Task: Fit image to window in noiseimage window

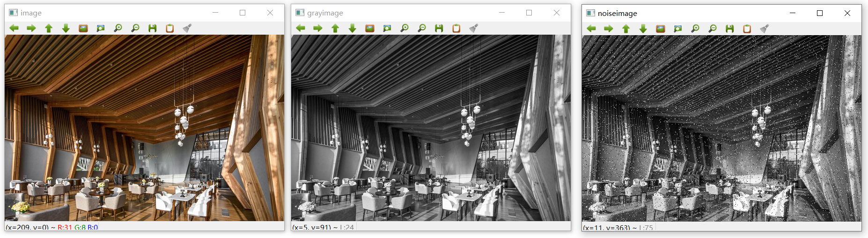Action: (678, 29)
